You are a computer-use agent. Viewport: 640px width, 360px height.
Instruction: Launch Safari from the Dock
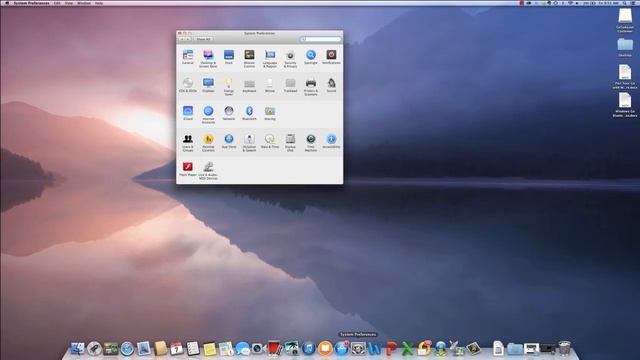point(127,349)
